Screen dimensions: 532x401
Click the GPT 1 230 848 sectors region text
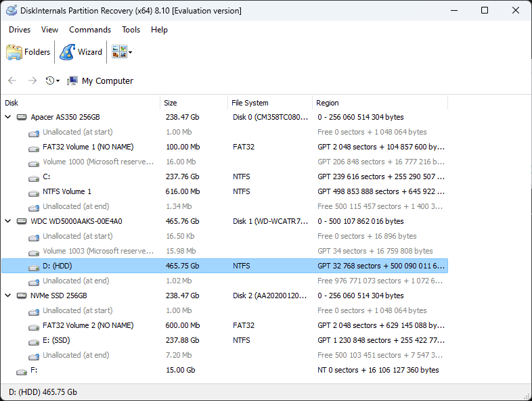pos(381,340)
